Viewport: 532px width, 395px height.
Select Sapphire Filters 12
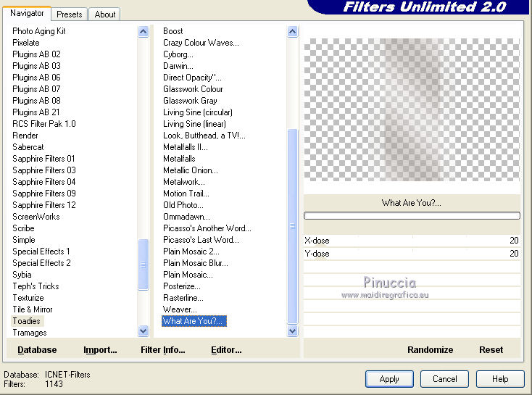coord(43,205)
